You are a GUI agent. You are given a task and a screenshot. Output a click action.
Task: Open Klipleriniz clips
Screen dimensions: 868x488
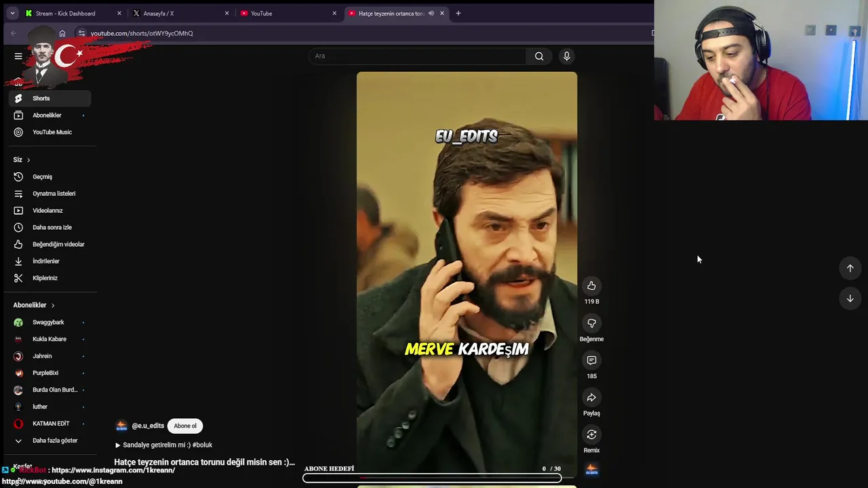50,278
